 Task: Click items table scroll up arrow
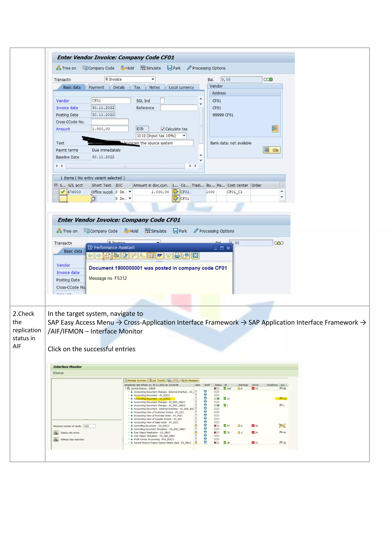(282, 191)
